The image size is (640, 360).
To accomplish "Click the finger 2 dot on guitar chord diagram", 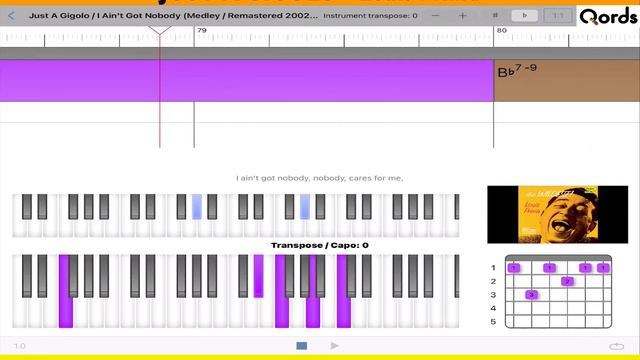I will [x=567, y=281].
